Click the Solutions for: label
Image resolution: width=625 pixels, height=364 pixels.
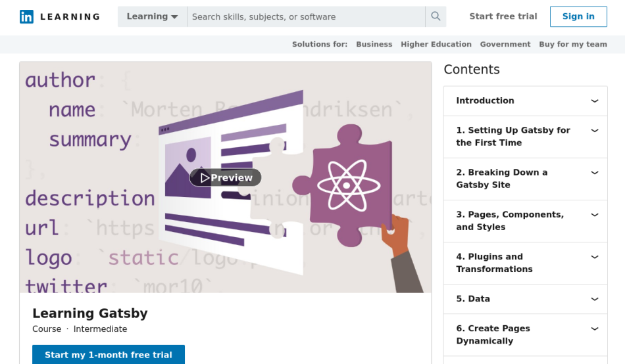(x=320, y=44)
